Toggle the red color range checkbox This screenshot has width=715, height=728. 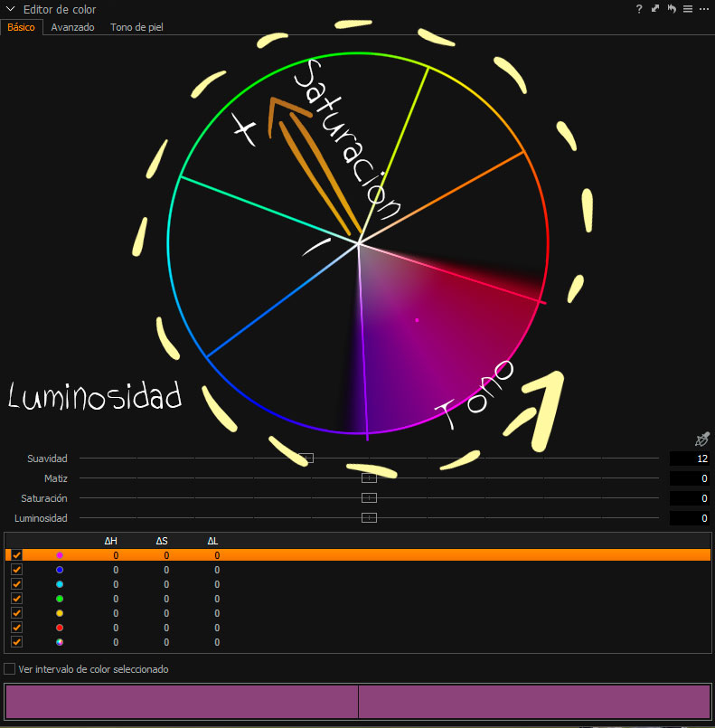point(16,628)
